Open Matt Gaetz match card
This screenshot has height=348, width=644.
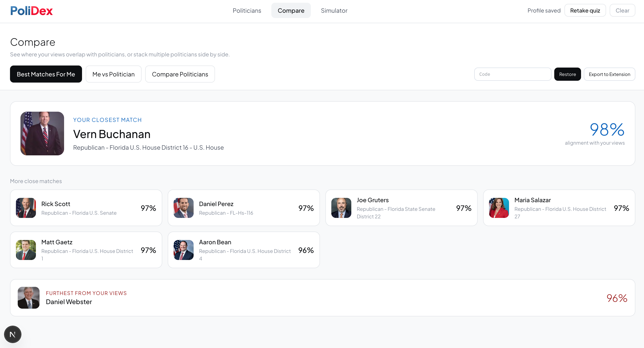tap(86, 250)
